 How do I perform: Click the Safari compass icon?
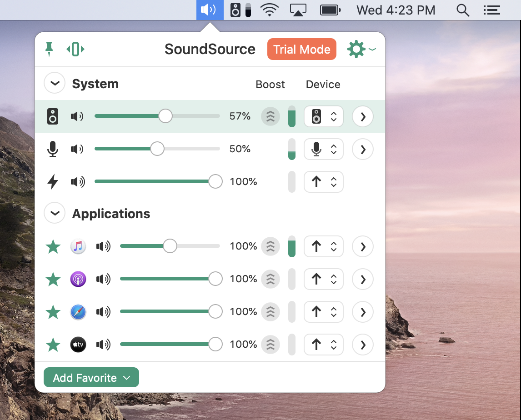click(x=78, y=312)
